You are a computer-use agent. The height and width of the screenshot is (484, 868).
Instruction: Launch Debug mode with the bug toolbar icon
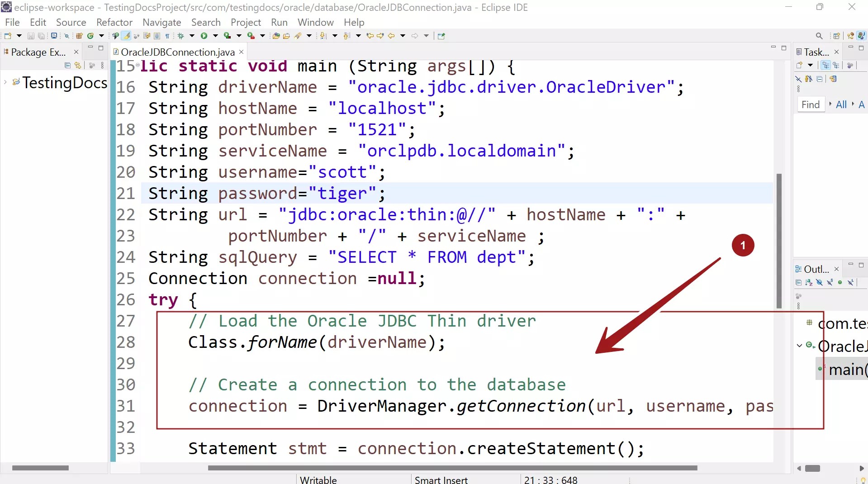pyautogui.click(x=180, y=35)
